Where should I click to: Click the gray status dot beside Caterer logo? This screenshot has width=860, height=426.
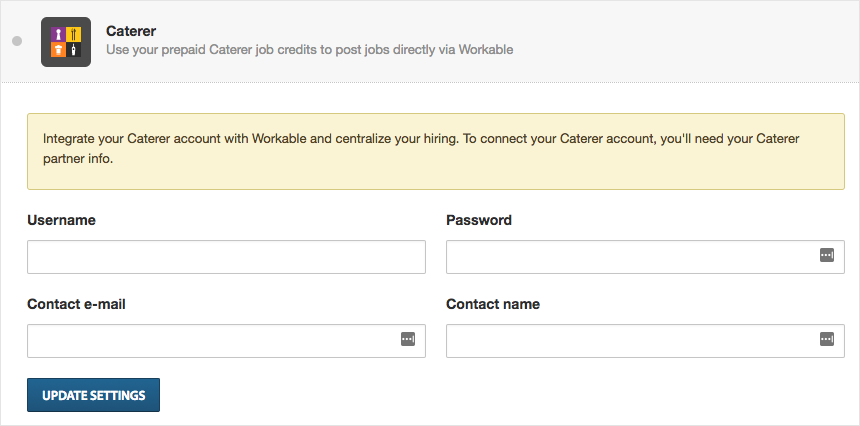click(17, 42)
